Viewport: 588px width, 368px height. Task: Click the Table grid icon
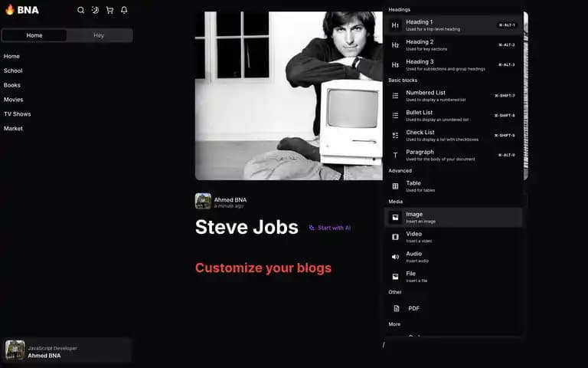coord(395,186)
